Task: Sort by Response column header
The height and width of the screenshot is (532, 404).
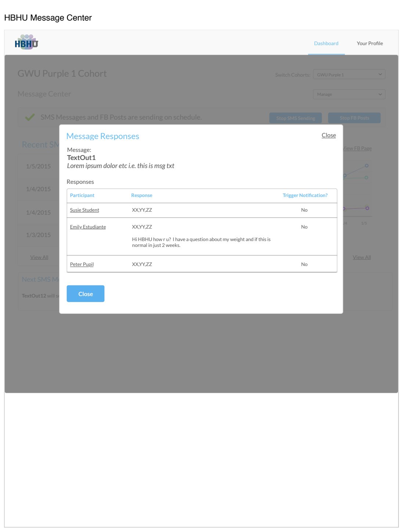Action: pos(142,196)
